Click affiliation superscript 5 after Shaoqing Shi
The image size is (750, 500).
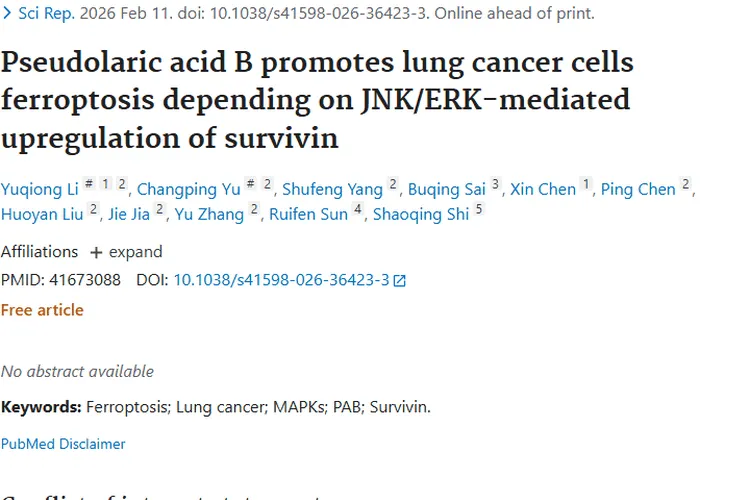479,210
